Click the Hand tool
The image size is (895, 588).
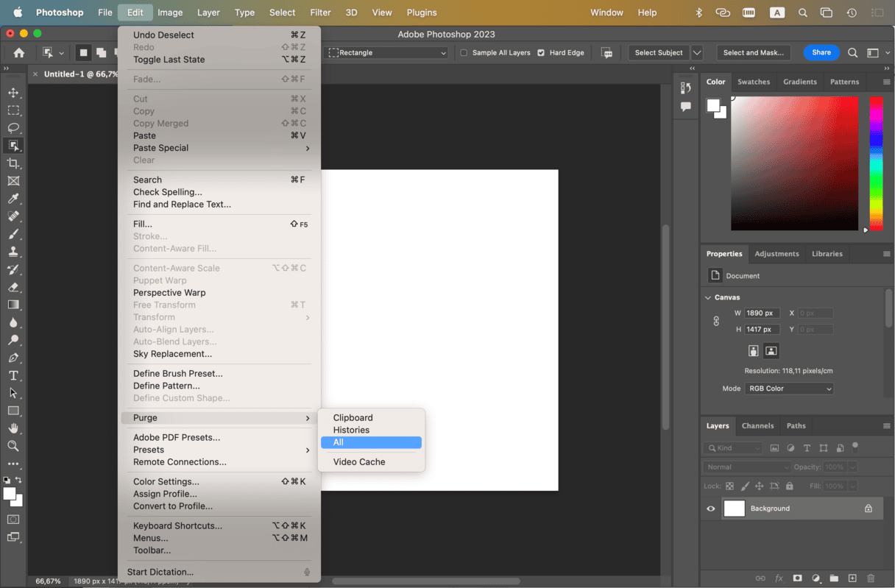tap(13, 428)
